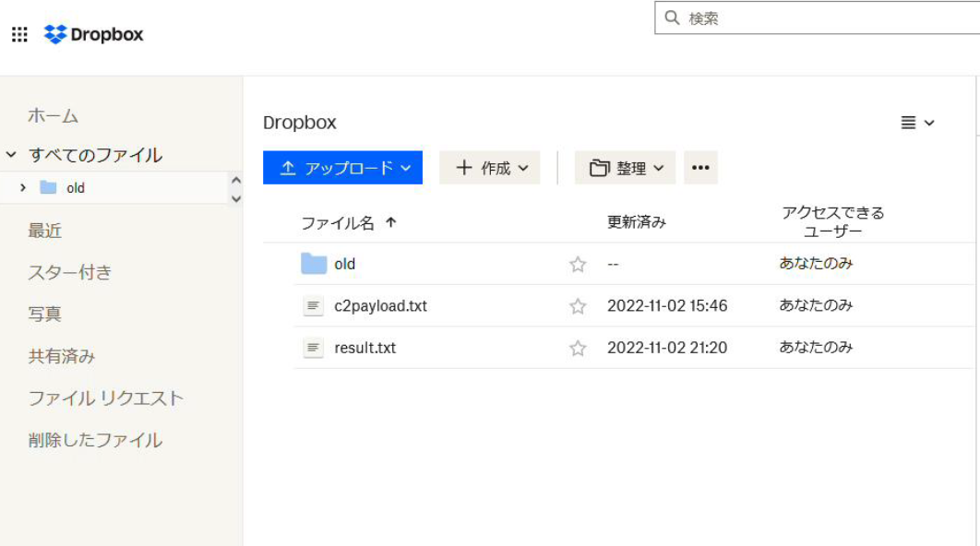Star result.txt
The image size is (980, 546).
(x=578, y=349)
